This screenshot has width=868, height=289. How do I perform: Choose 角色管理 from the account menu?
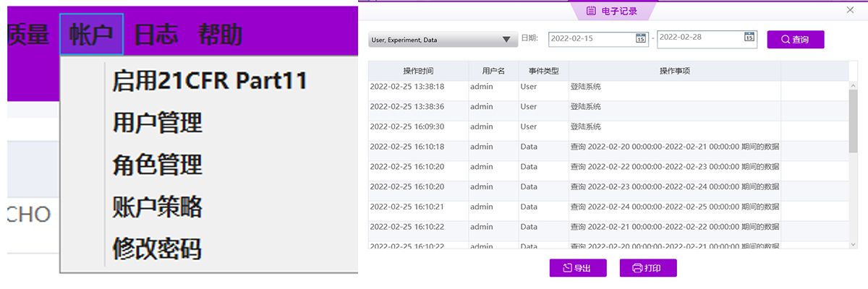pyautogui.click(x=158, y=164)
